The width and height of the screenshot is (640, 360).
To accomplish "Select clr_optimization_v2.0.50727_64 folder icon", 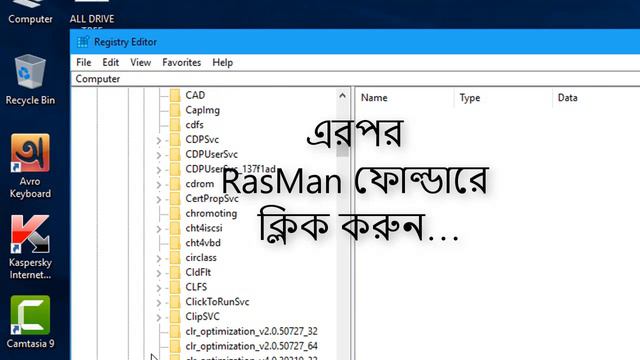I will coord(175,346).
